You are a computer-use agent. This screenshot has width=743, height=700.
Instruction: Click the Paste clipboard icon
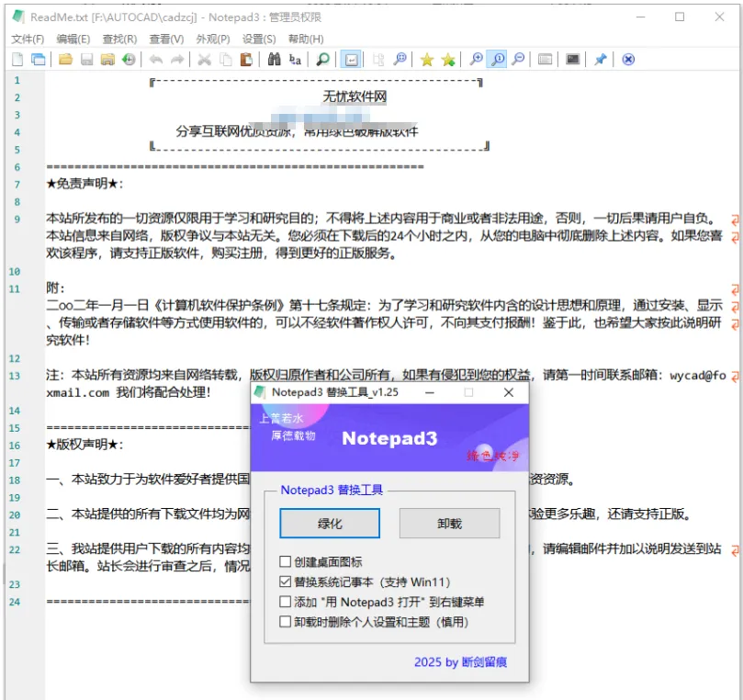click(246, 59)
